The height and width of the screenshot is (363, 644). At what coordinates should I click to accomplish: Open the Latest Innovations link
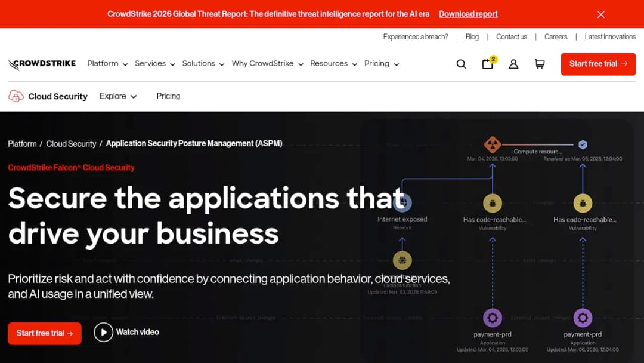pos(611,37)
